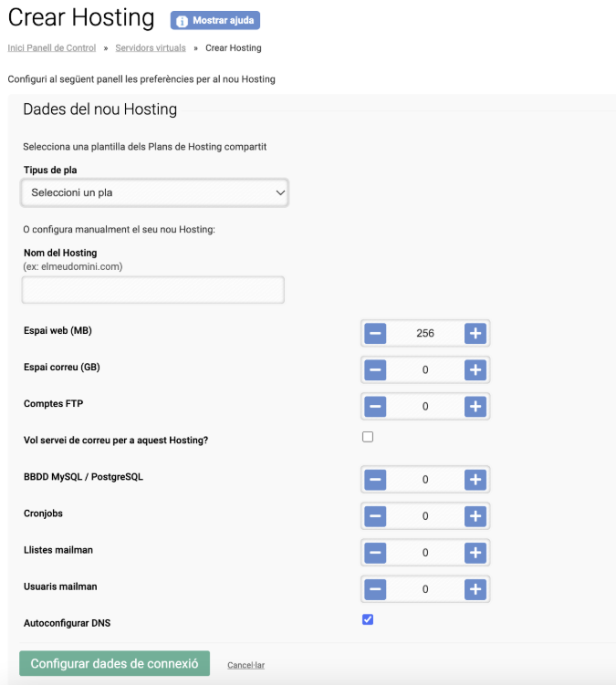Decrease Llistes mailman using minus icon

click(x=375, y=553)
